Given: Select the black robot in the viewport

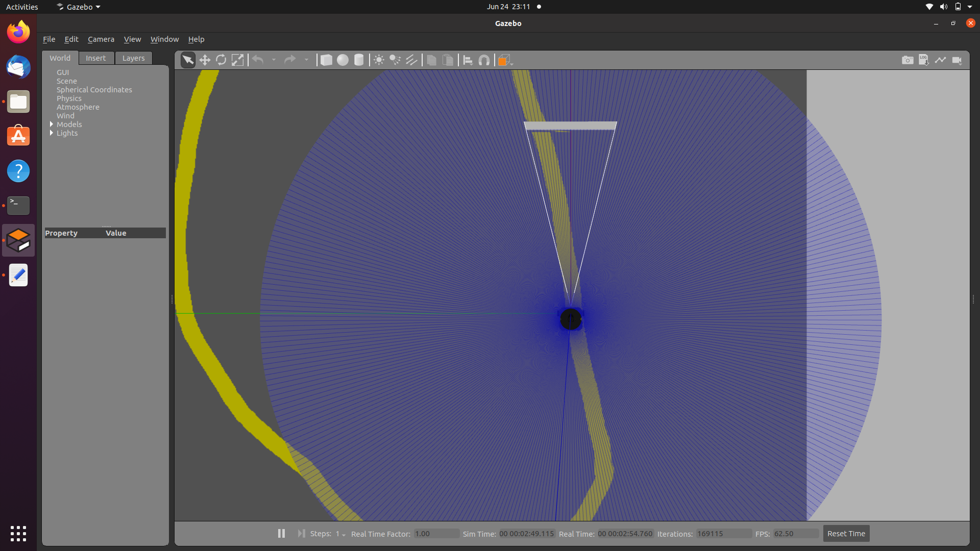Looking at the screenshot, I should coord(571,319).
